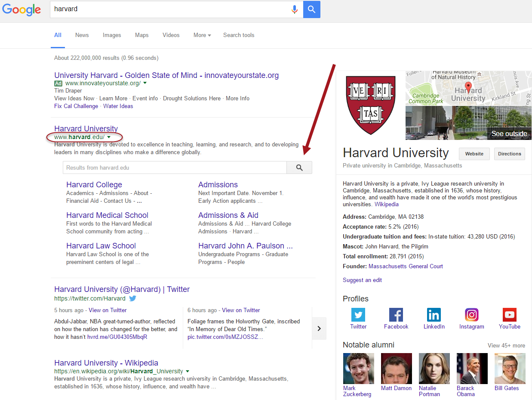Open Harvard's Facebook profile icon
Image resolution: width=532 pixels, height=400 pixels.
click(x=396, y=315)
